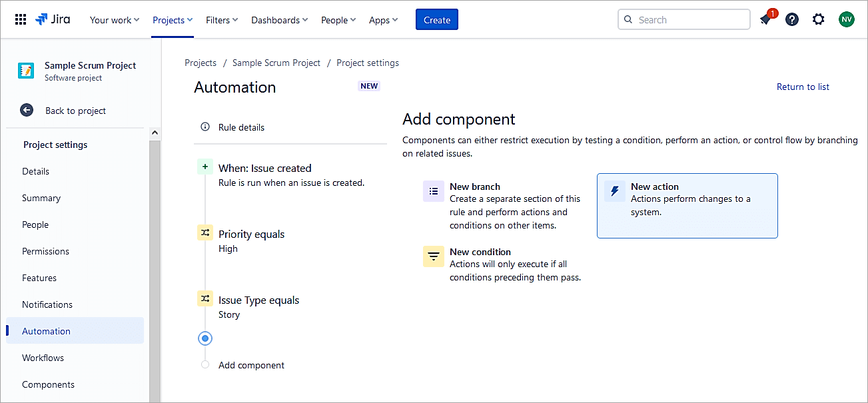Click in the Search input field
The height and width of the screenshot is (403, 868).
coord(691,20)
